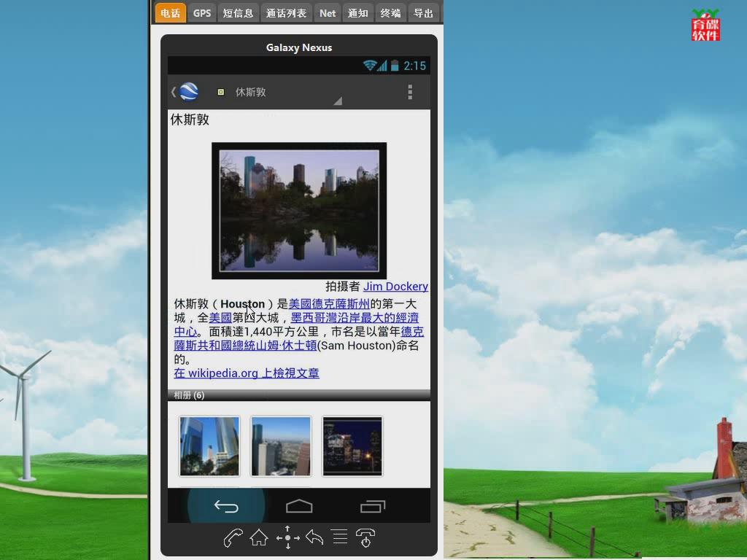747x560 pixels.
Task: Click the Galaxy Nexus device title
Action: 298,47
